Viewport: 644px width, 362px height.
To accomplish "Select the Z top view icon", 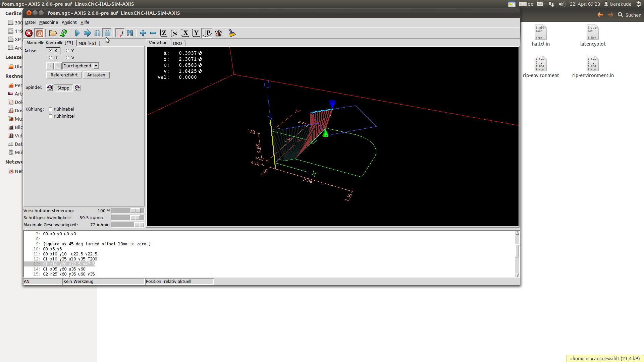I will click(x=163, y=33).
